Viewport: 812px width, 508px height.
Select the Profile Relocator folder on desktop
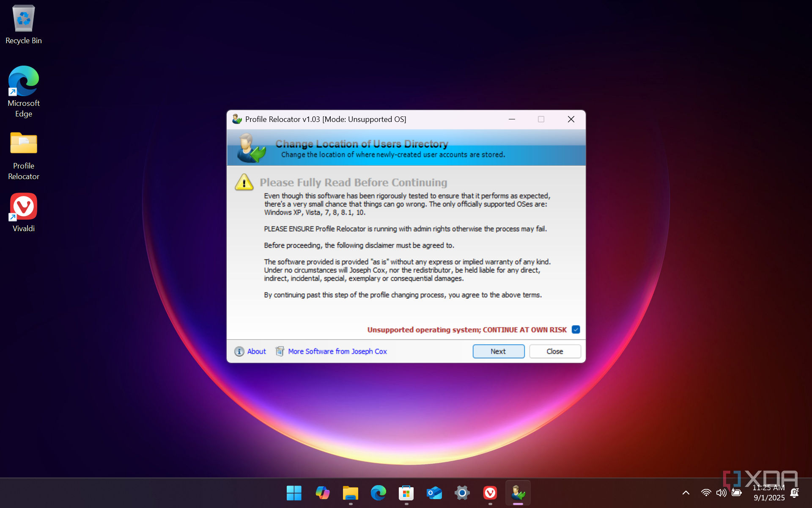(24, 156)
